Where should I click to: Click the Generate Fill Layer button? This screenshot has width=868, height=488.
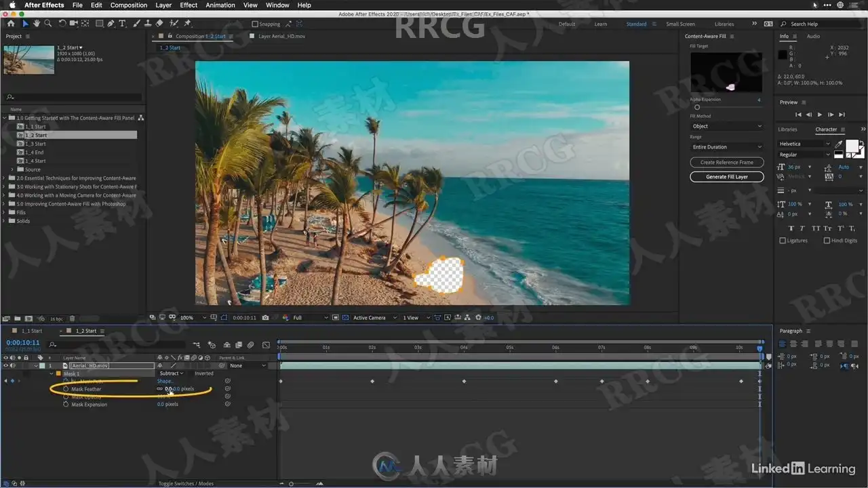(726, 177)
